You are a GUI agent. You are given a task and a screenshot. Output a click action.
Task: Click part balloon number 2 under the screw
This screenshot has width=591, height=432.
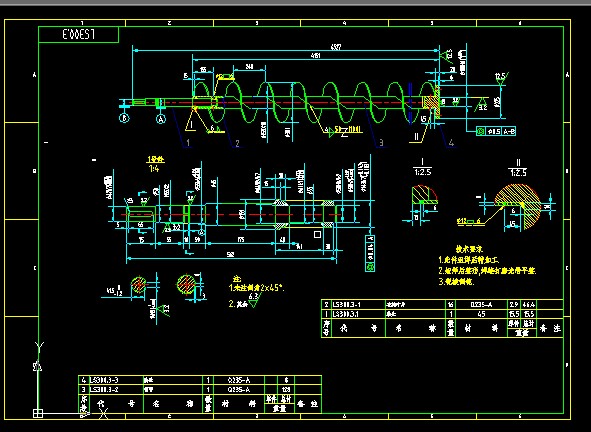237,143
